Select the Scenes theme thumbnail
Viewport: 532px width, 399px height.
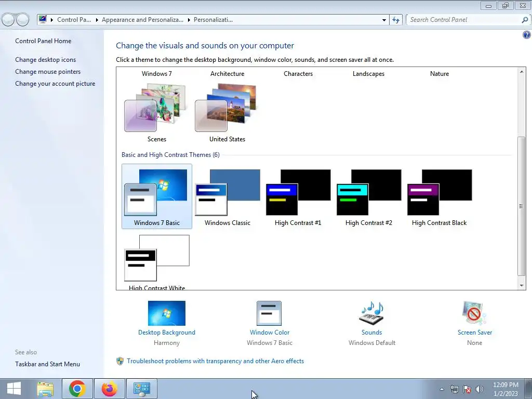tap(156, 108)
